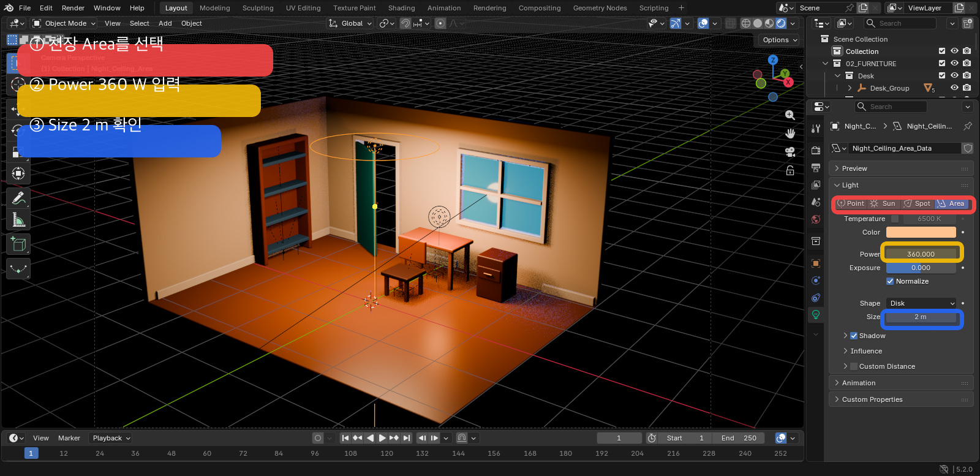The image size is (980, 476).
Task: Open the Scene properties tab
Action: (816, 202)
